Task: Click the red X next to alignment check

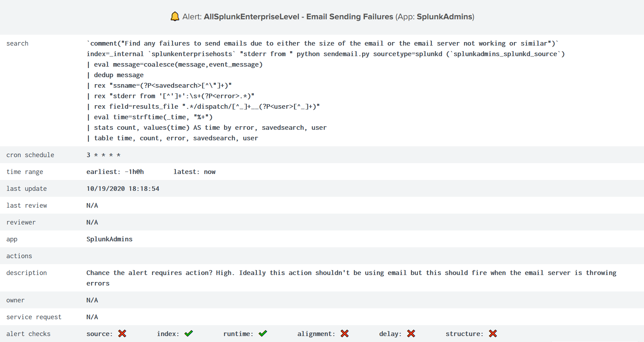Action: click(x=345, y=334)
